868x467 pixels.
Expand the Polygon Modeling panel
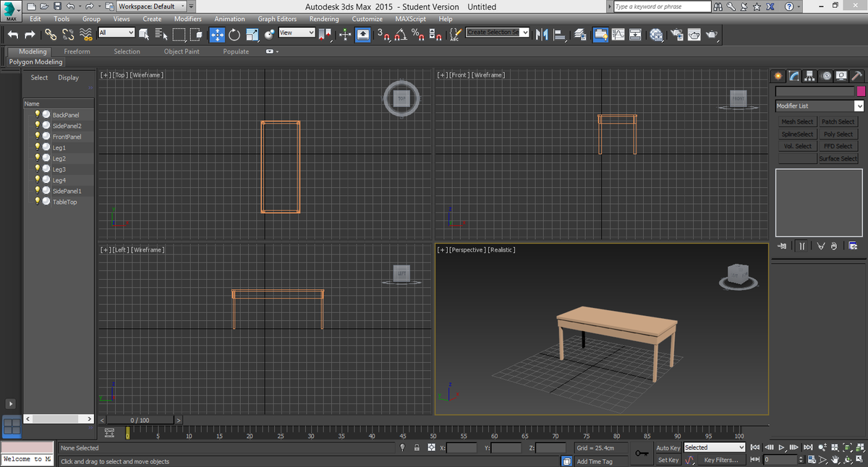coord(35,62)
